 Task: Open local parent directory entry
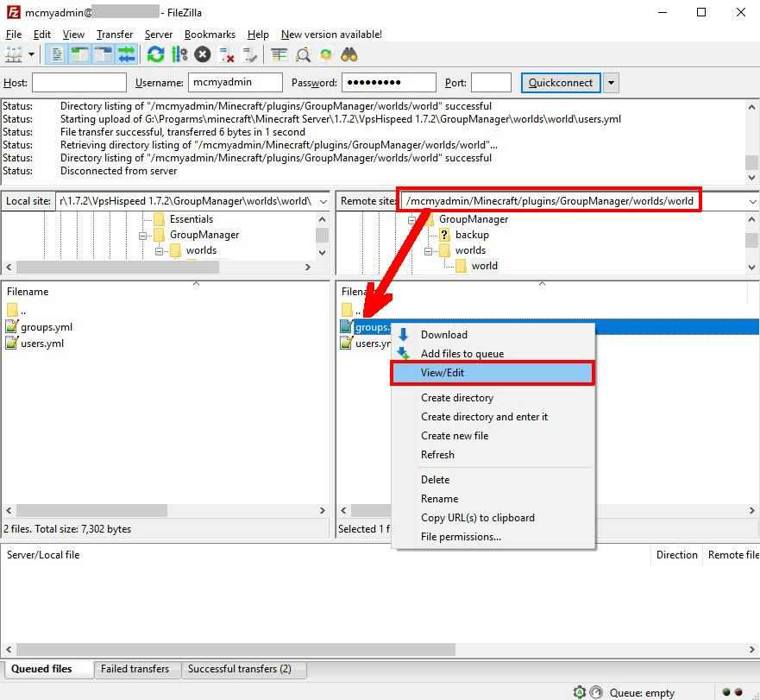point(16,311)
